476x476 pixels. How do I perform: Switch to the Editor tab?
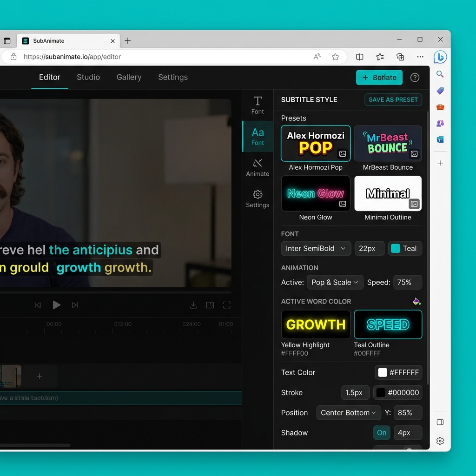(x=49, y=77)
